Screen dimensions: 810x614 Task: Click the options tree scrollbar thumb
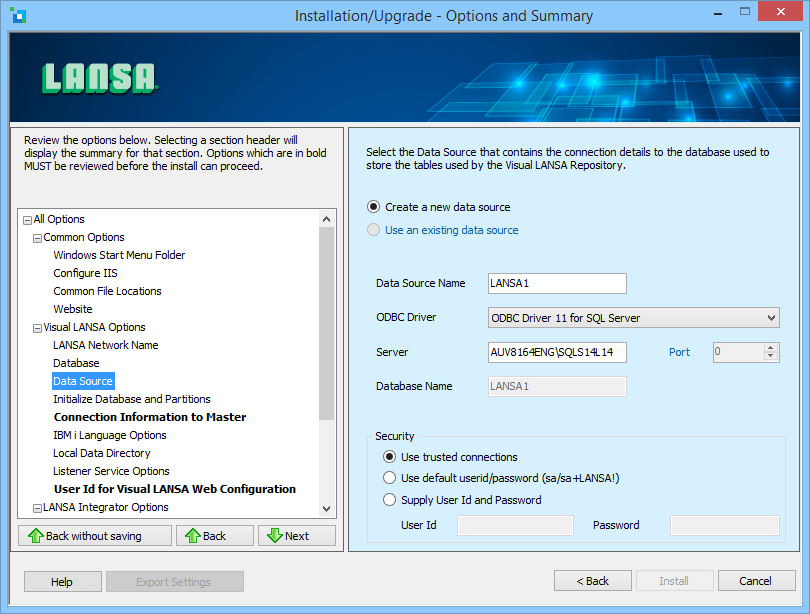tap(326, 323)
